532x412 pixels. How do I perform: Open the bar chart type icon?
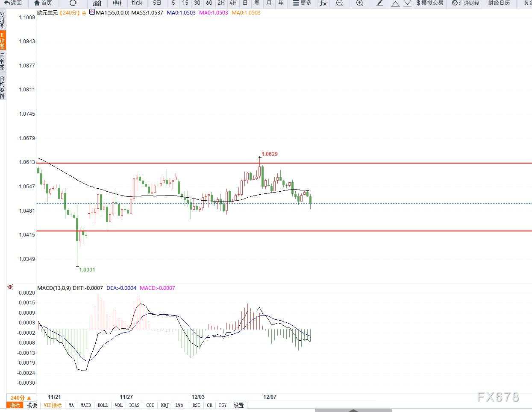point(97,3)
